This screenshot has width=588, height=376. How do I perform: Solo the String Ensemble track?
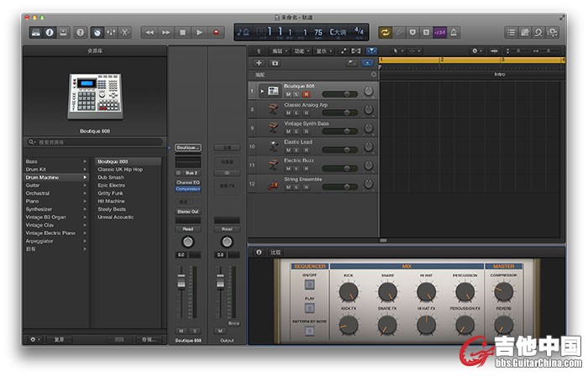(x=297, y=187)
